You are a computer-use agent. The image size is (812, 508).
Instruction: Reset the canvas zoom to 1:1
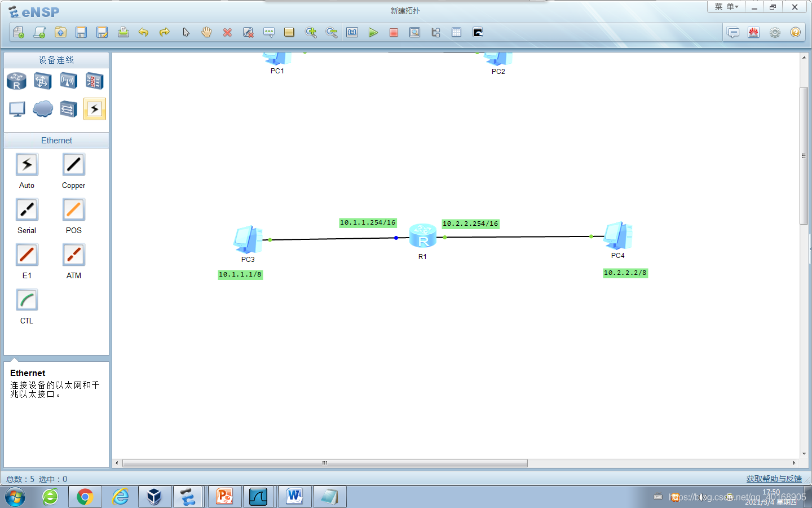[352, 32]
